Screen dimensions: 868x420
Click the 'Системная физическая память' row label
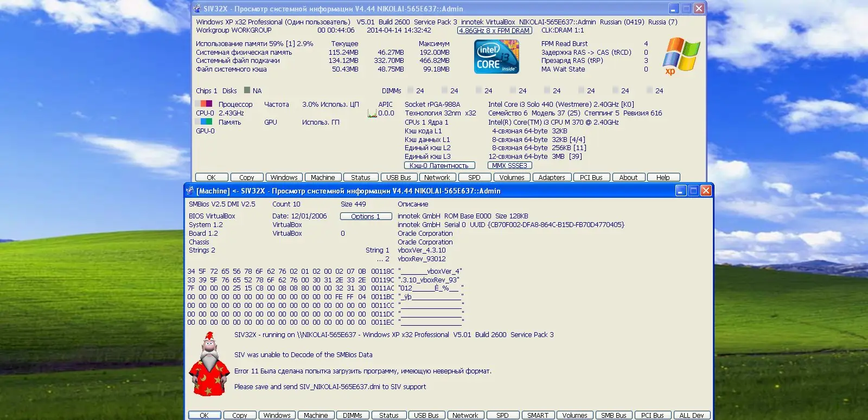pos(244,53)
